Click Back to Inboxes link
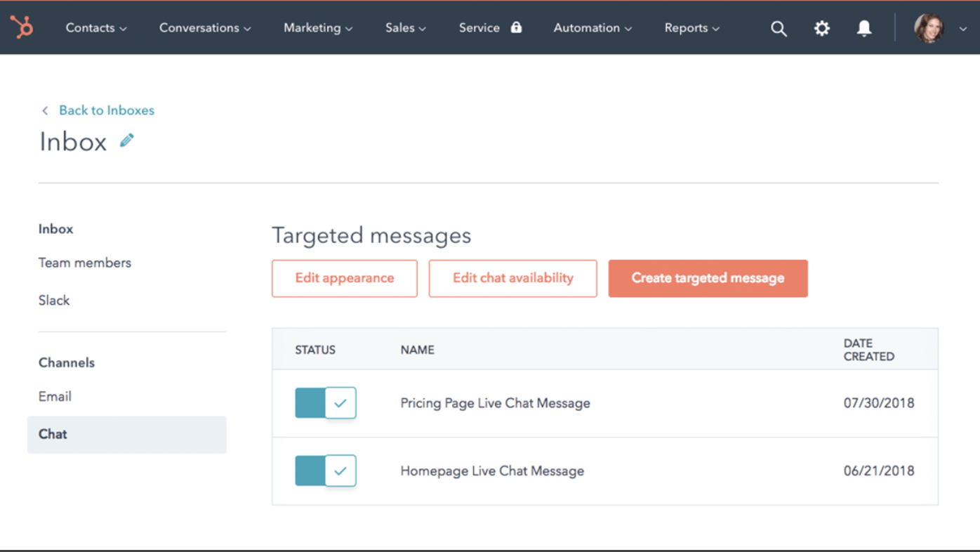 [x=107, y=110]
